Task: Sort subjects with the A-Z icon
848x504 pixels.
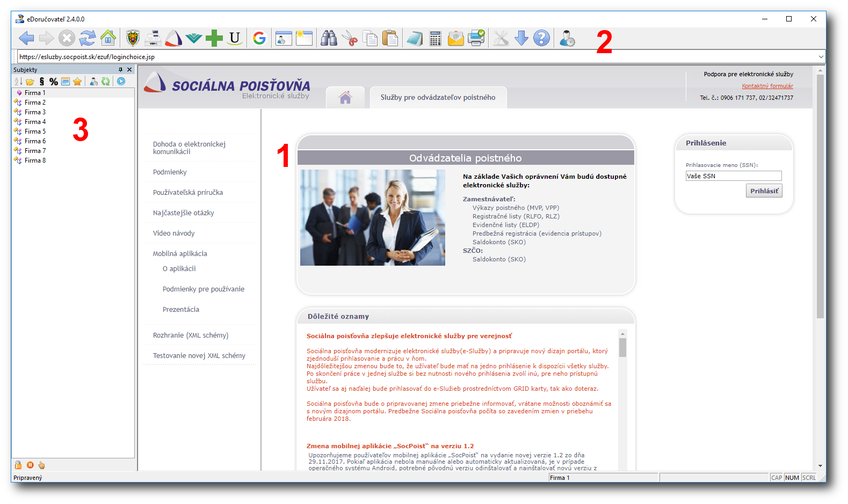Action: [x=18, y=82]
